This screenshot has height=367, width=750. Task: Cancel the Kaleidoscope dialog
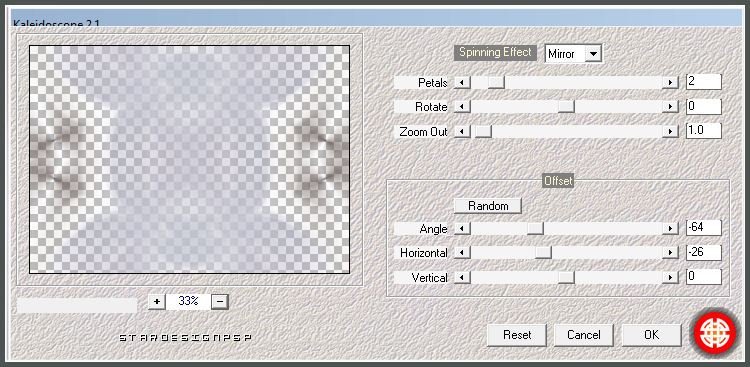584,335
